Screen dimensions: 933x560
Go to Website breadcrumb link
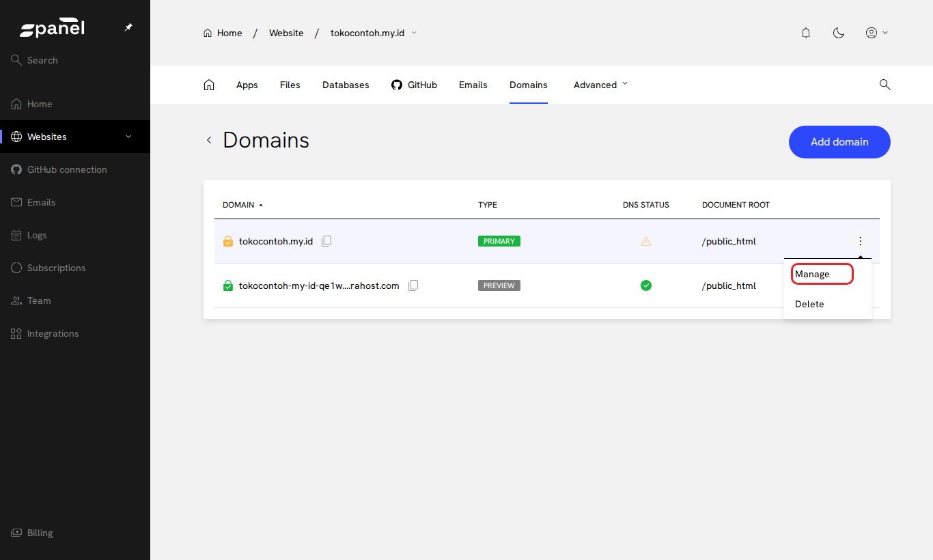(x=286, y=33)
